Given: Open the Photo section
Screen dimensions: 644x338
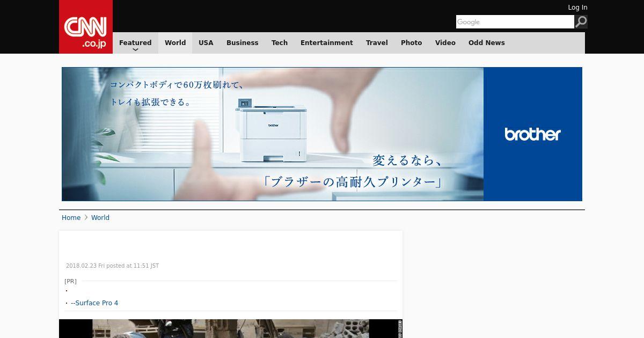Looking at the screenshot, I should click(x=412, y=43).
